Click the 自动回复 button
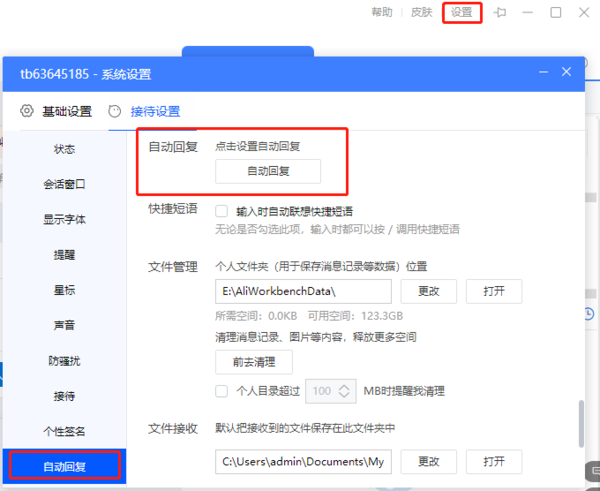The image size is (600, 491). point(268,171)
